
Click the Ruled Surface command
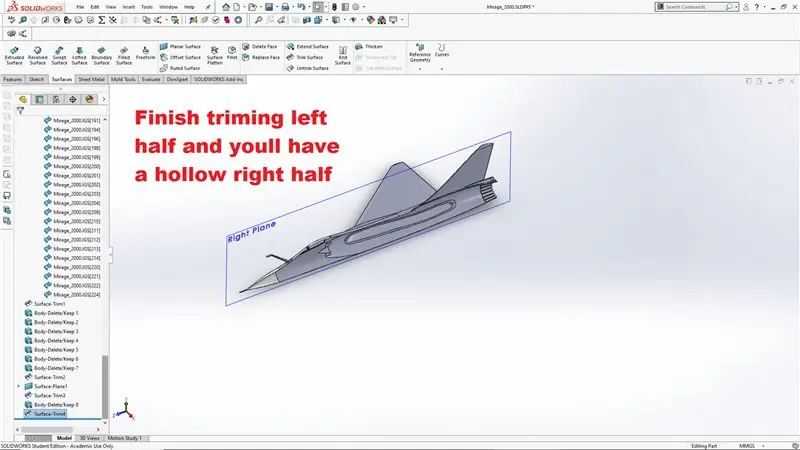[x=180, y=68]
